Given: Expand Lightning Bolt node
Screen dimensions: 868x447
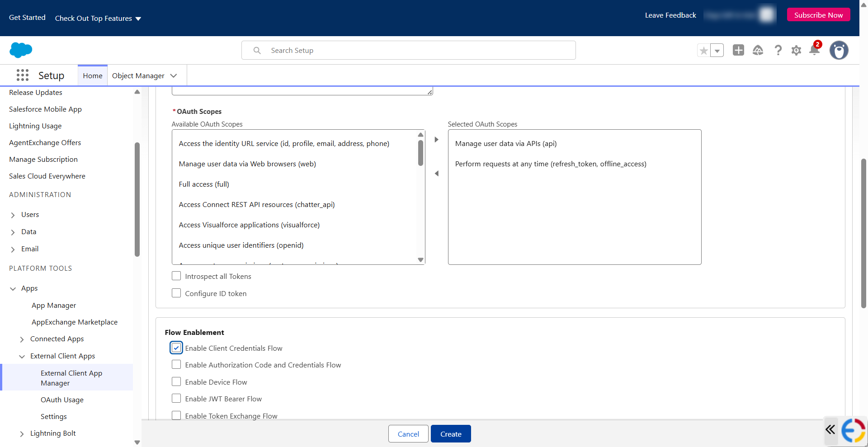Looking at the screenshot, I should tap(22, 434).
